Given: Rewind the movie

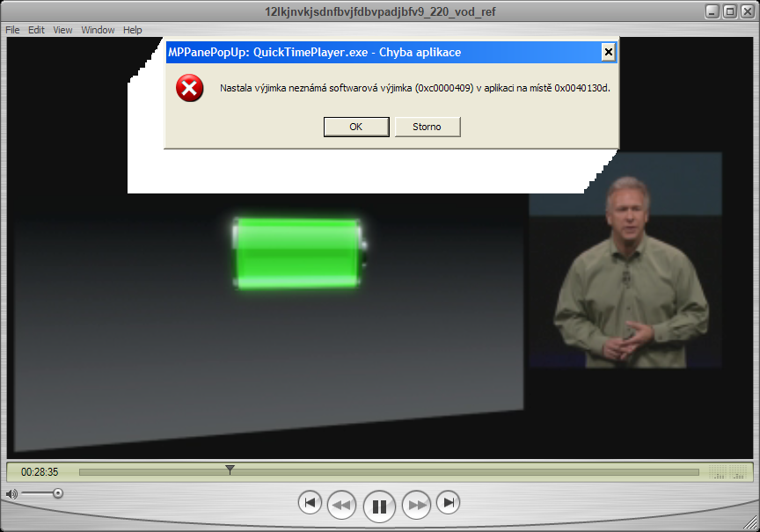Looking at the screenshot, I should [x=341, y=505].
